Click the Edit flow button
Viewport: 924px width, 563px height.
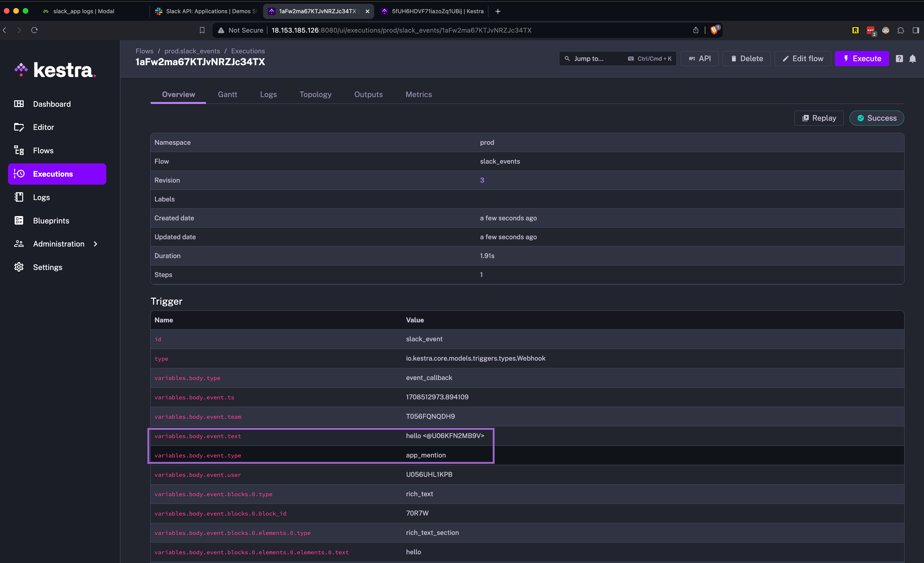tap(803, 59)
